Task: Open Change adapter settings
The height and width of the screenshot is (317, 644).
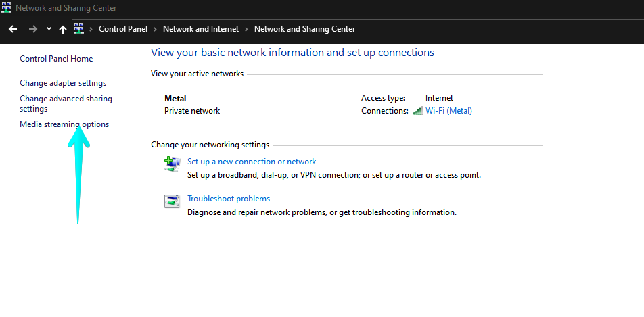Action: click(63, 83)
